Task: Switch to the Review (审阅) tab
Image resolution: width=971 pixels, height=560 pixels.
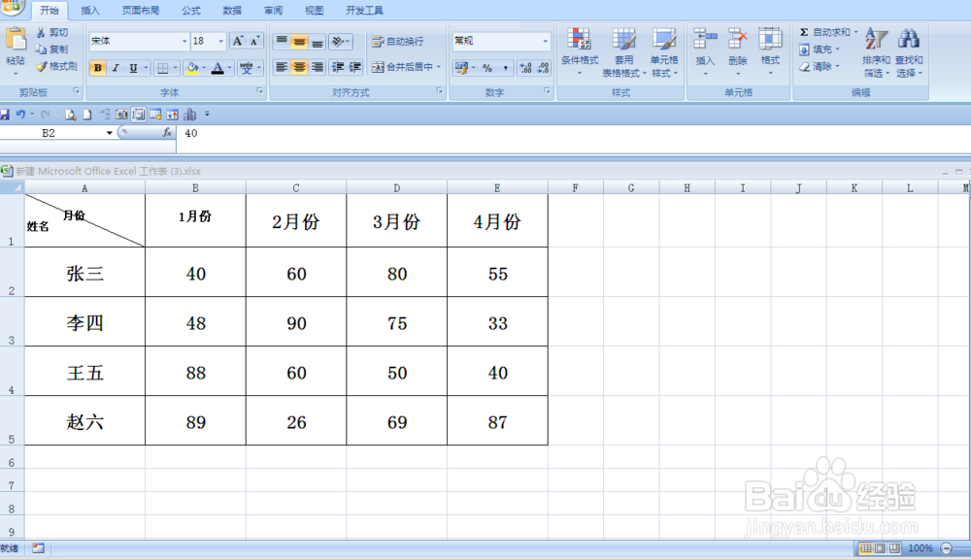Action: tap(273, 11)
